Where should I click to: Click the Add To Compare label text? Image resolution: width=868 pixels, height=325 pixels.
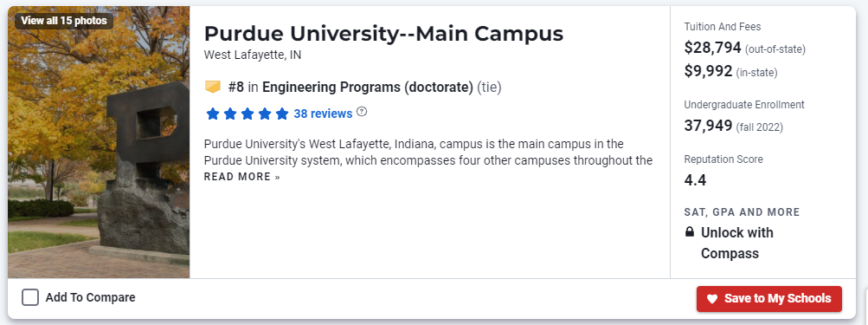(90, 298)
